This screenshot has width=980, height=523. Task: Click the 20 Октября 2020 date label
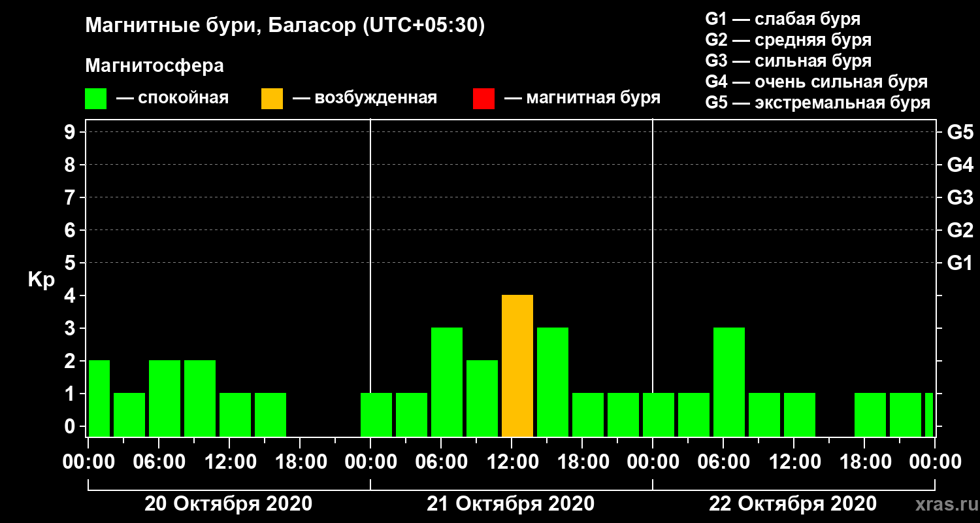point(228,504)
